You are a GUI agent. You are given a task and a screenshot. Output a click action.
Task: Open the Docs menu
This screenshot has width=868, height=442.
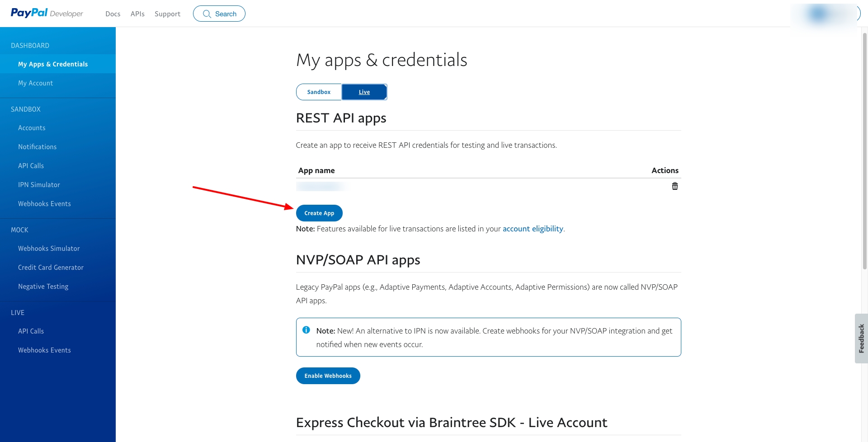click(113, 14)
